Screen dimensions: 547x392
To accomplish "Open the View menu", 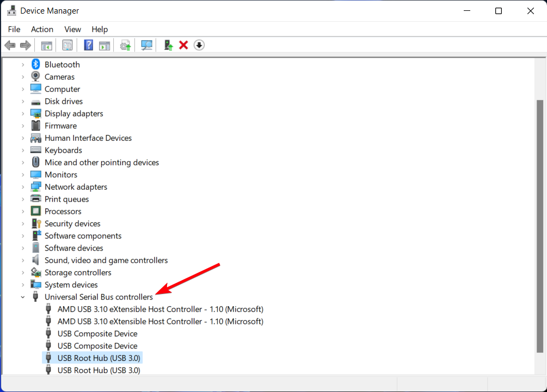I will 72,29.
